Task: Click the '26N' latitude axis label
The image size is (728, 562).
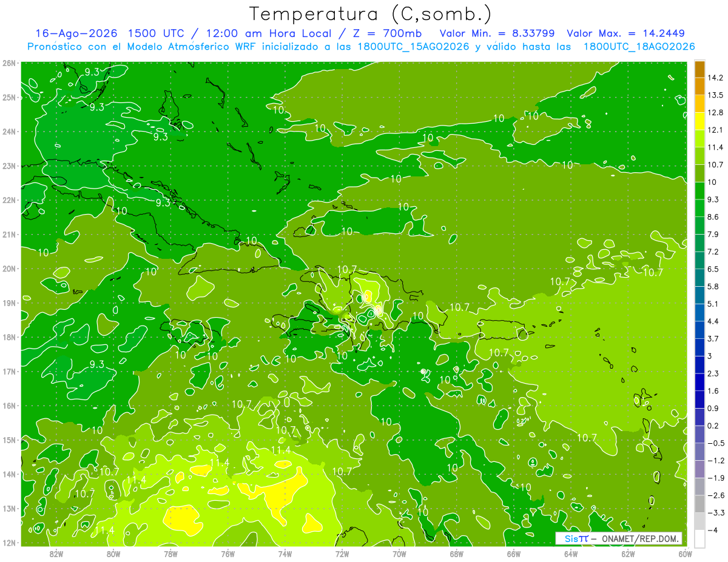Action: (9, 63)
